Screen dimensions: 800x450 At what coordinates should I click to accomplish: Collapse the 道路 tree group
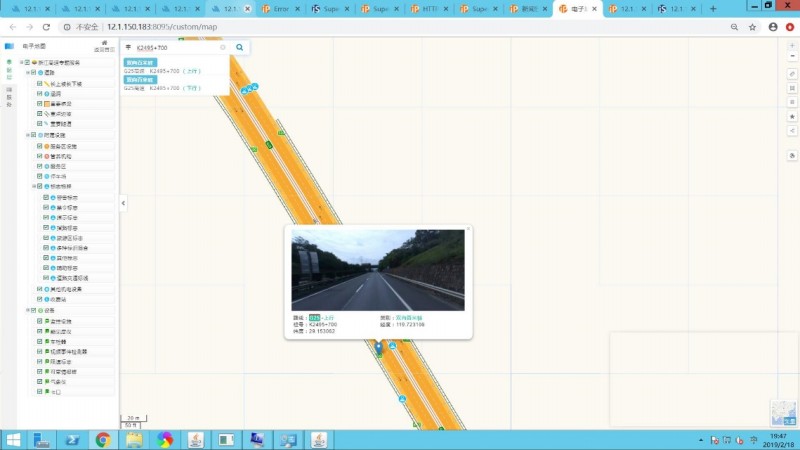point(28,72)
